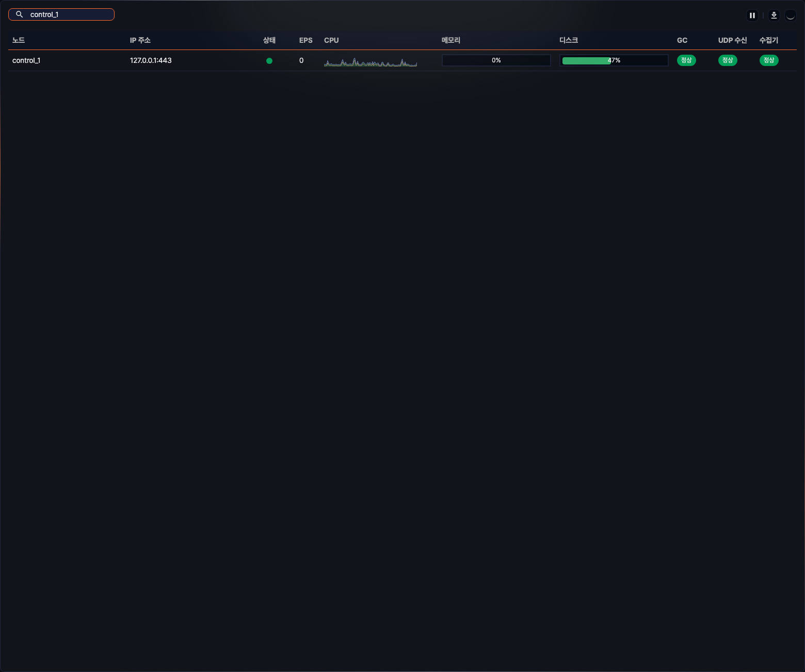Viewport: 805px width, 672px height.
Task: Click the IP 주소 column header
Action: 140,40
